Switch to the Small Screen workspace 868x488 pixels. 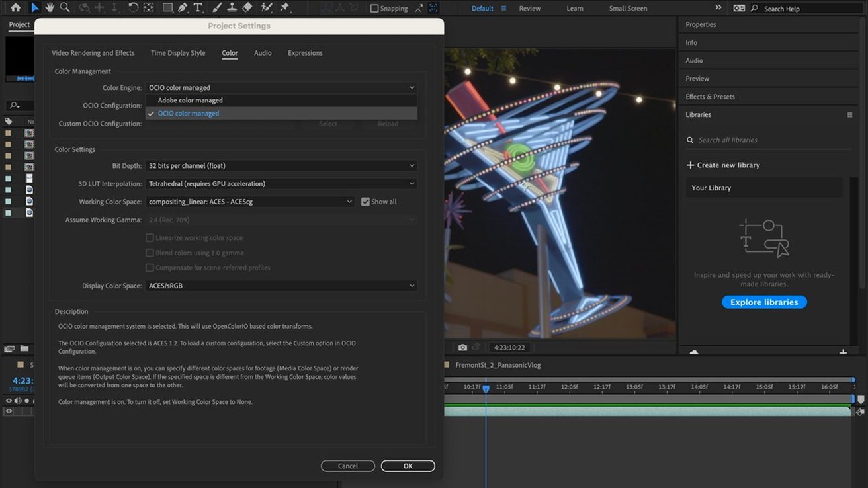coord(629,9)
